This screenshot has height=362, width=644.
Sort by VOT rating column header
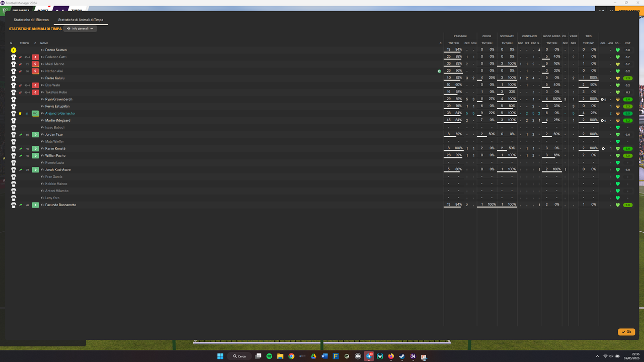pos(627,43)
